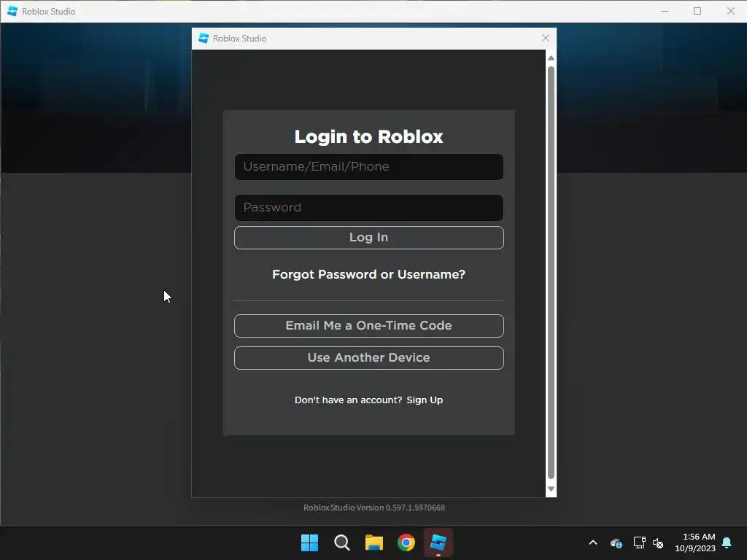
Task: Click the login dialog scrollbar down arrow
Action: (x=551, y=489)
